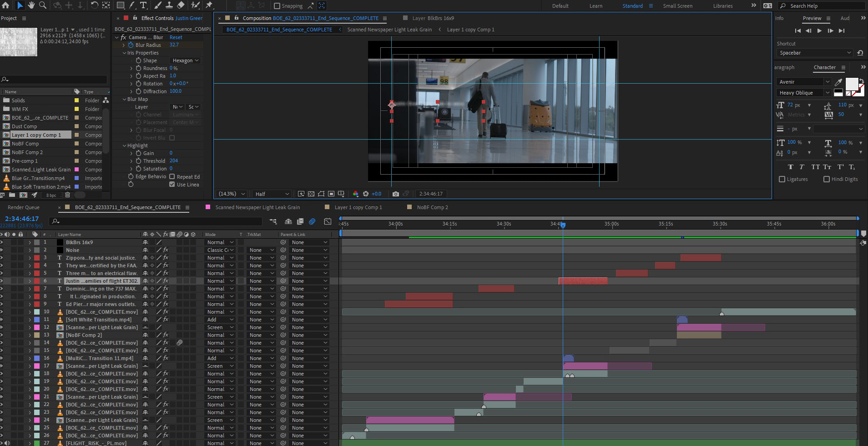Click the timeline layer search field
The image size is (868, 446).
156,221
